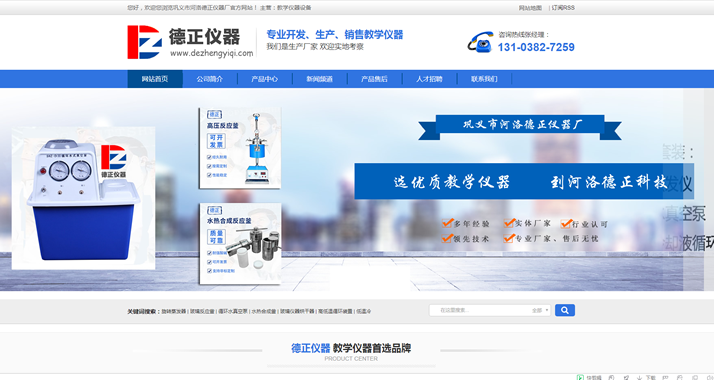
Task: Click the 玻璃反应釜 keyword link
Action: (x=202, y=311)
